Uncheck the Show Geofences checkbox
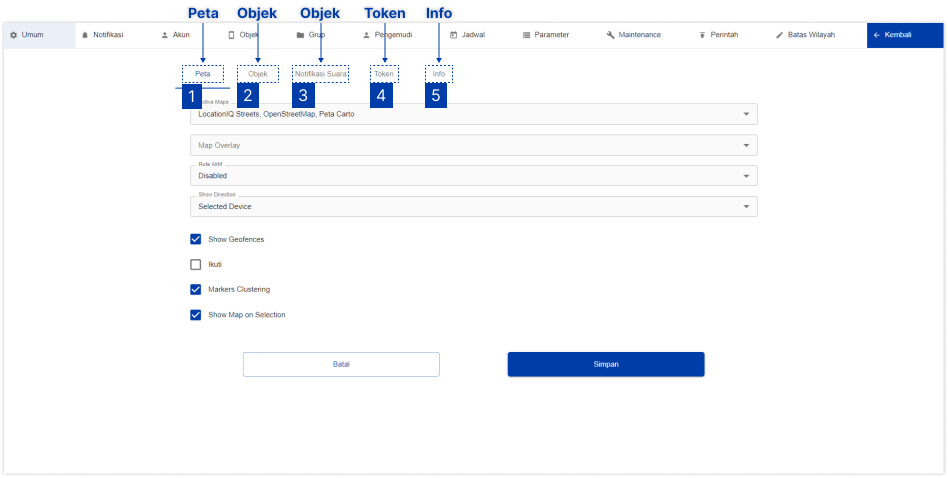Viewport: 948px width, 478px height. click(x=196, y=239)
